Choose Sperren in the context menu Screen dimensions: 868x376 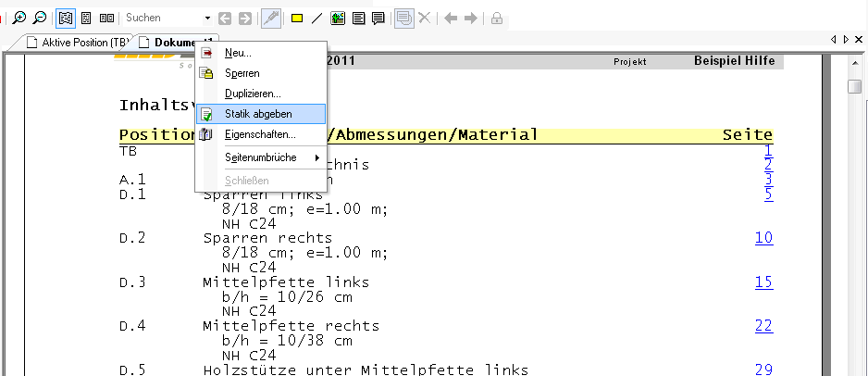click(260, 73)
